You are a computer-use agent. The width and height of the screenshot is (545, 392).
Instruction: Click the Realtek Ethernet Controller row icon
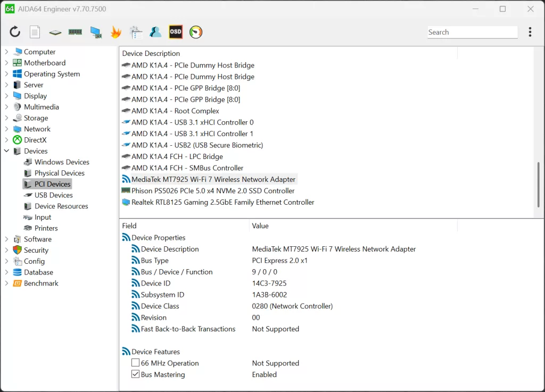(126, 202)
